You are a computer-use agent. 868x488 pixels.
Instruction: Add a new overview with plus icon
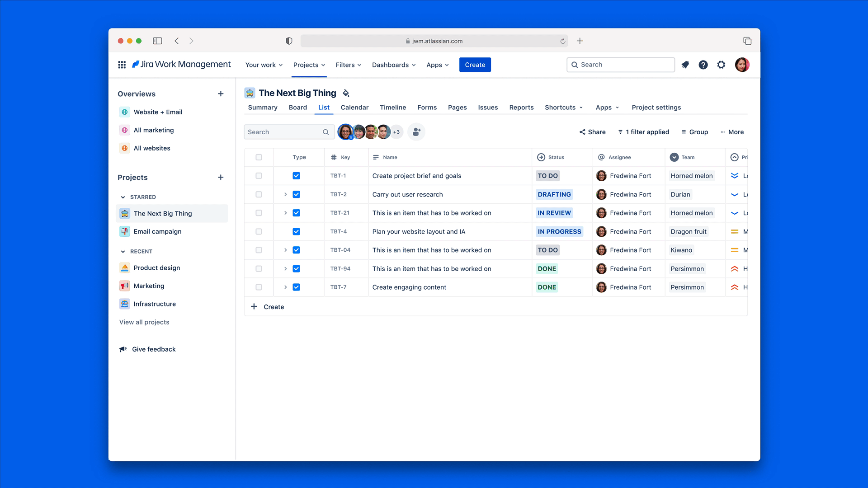[221, 94]
